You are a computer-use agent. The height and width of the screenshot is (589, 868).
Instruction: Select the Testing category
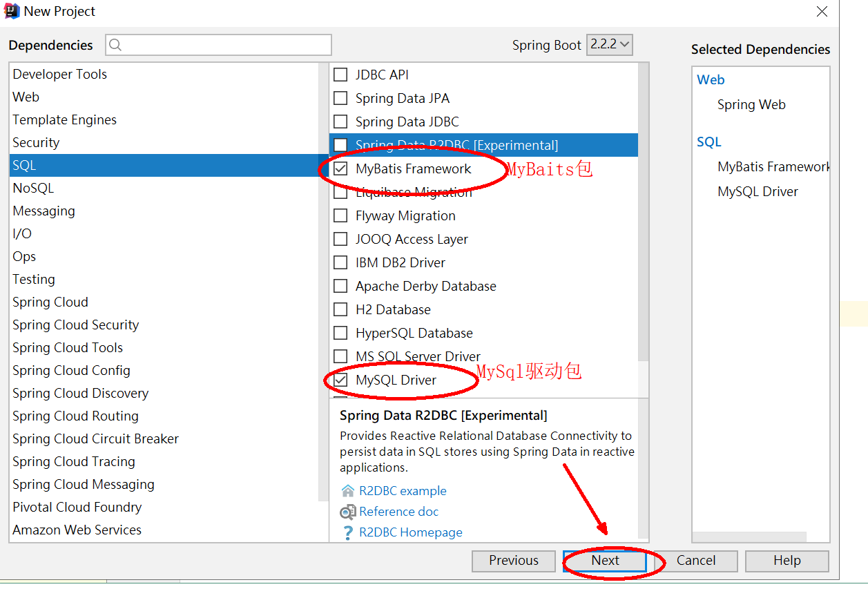164,279
